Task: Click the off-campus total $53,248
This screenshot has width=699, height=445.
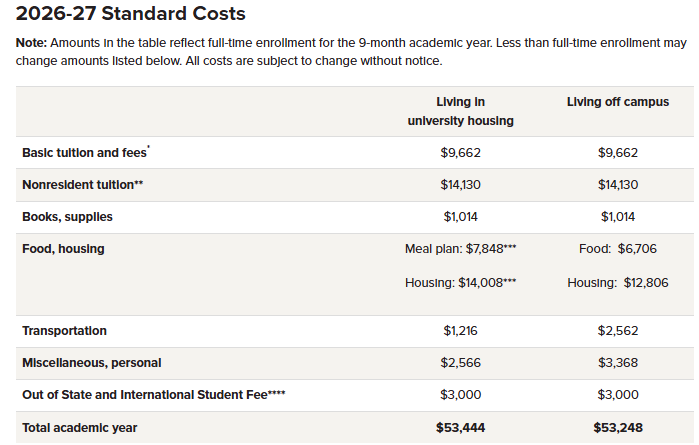Action: (617, 428)
